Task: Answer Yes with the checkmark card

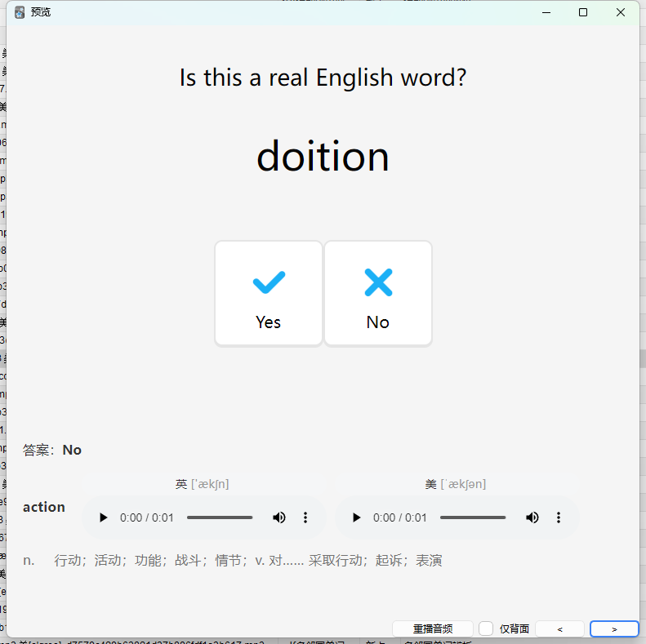Action: (x=268, y=294)
